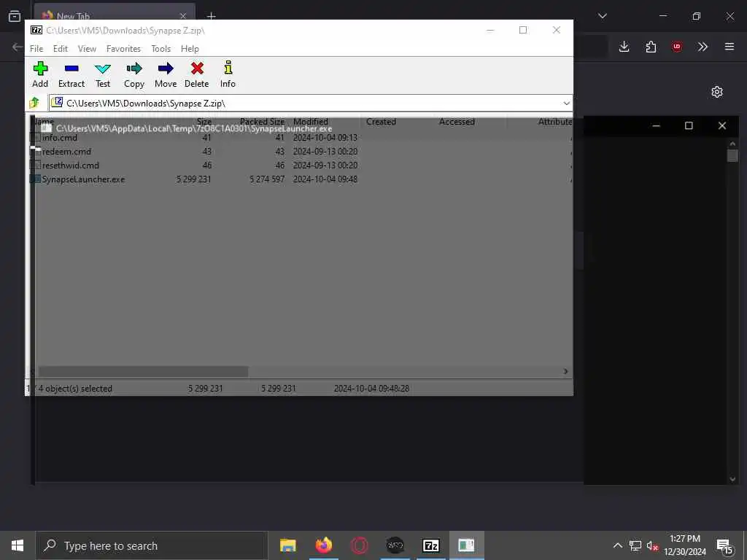
Task: Select the info.cmd file row
Action: [301, 138]
